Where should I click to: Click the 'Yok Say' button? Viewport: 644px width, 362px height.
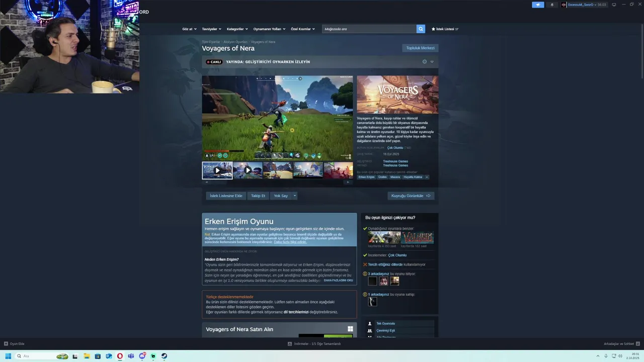click(x=281, y=196)
